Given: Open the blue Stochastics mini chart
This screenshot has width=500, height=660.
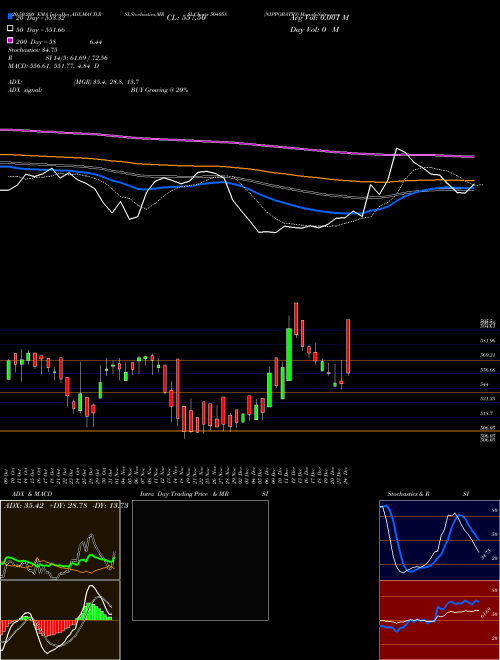Looking at the screenshot, I should click(439, 540).
